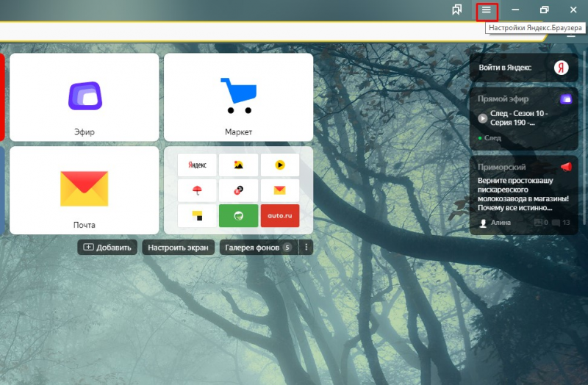Open the Yandex Browser settings hamburger menu
Image resolution: width=588 pixels, height=385 pixels.
(487, 10)
